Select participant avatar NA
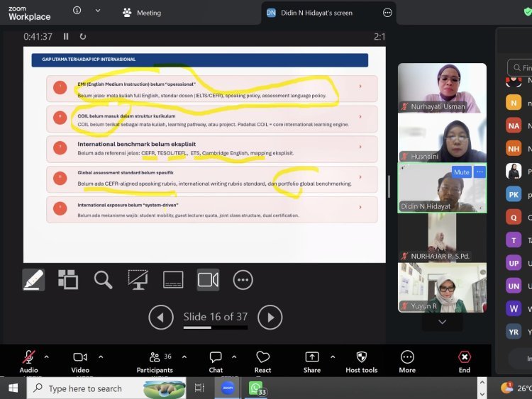 click(514, 125)
